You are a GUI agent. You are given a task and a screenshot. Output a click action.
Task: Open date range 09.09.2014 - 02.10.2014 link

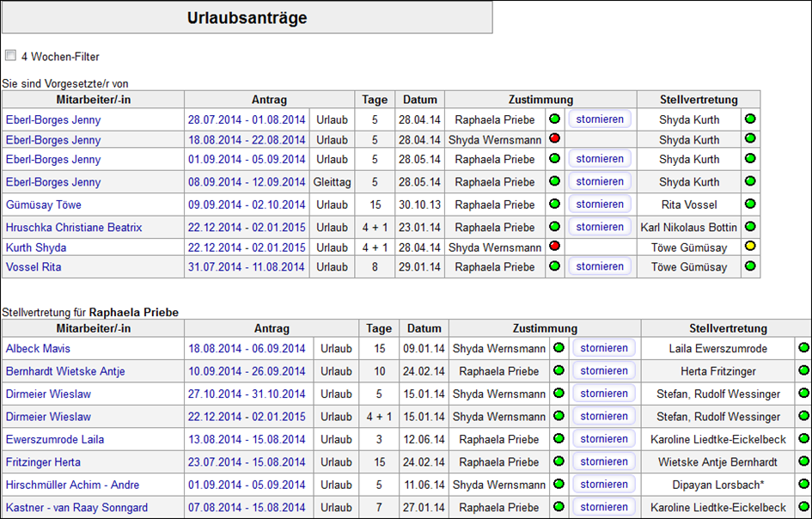(x=247, y=205)
